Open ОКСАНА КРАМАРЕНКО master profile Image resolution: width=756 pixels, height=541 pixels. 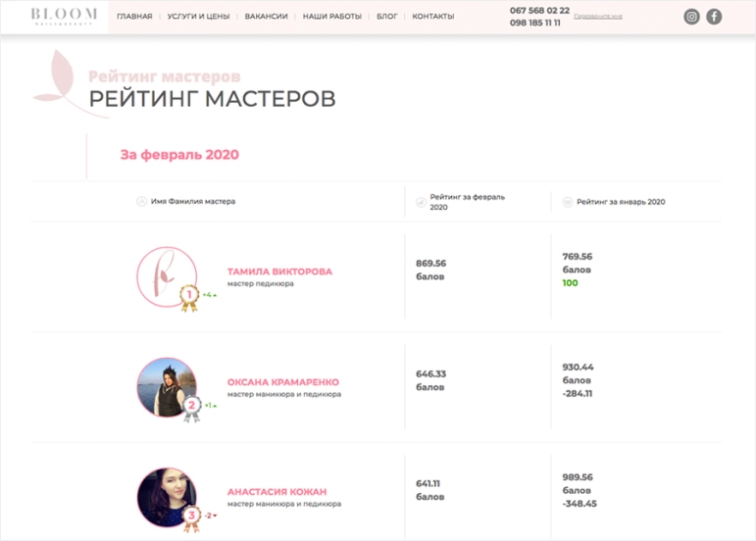pos(283,382)
